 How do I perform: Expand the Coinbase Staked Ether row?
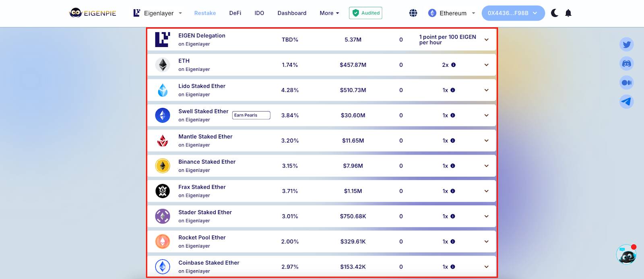pos(486,267)
